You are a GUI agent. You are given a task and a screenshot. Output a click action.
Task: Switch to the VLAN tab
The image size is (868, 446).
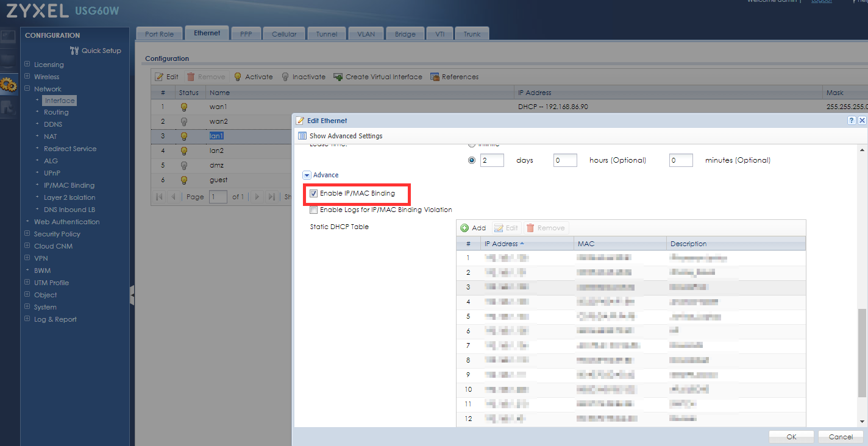(366, 34)
